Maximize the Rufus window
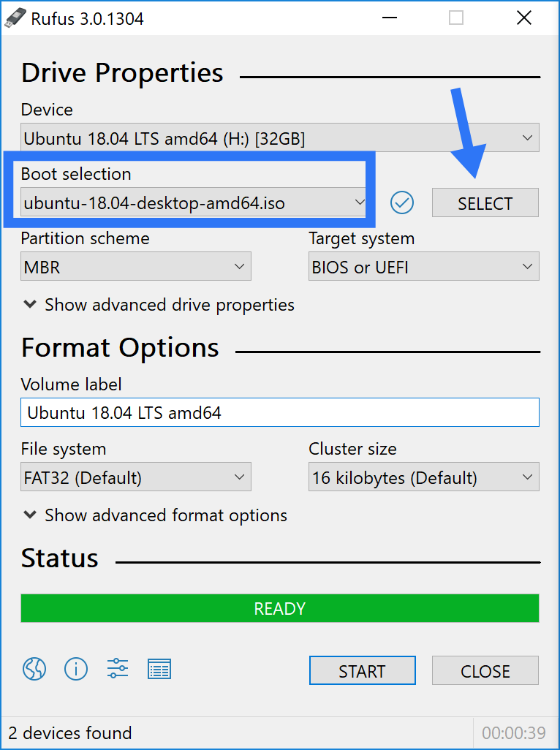Image resolution: width=560 pixels, height=750 pixels. (455, 18)
